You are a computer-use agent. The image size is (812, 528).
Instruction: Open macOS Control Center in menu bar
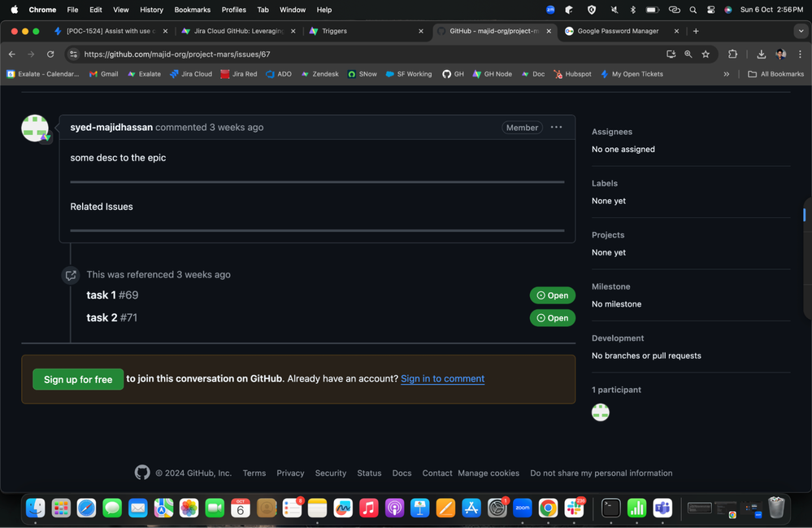(711, 10)
